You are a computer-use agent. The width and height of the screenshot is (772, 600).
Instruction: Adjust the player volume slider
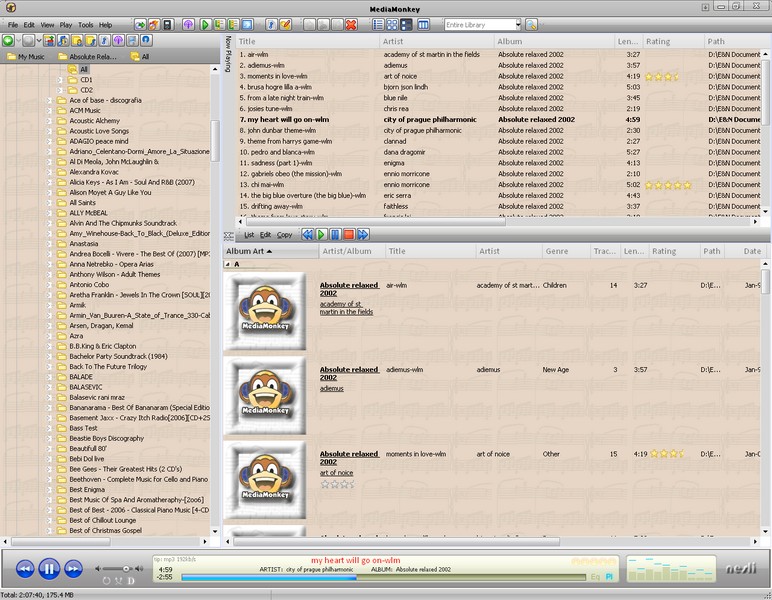119,568
